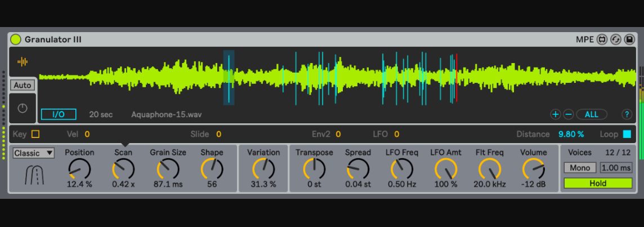644x227 pixels.
Task: Click the 0.50 Hz LFO Freq value
Action: click(402, 184)
